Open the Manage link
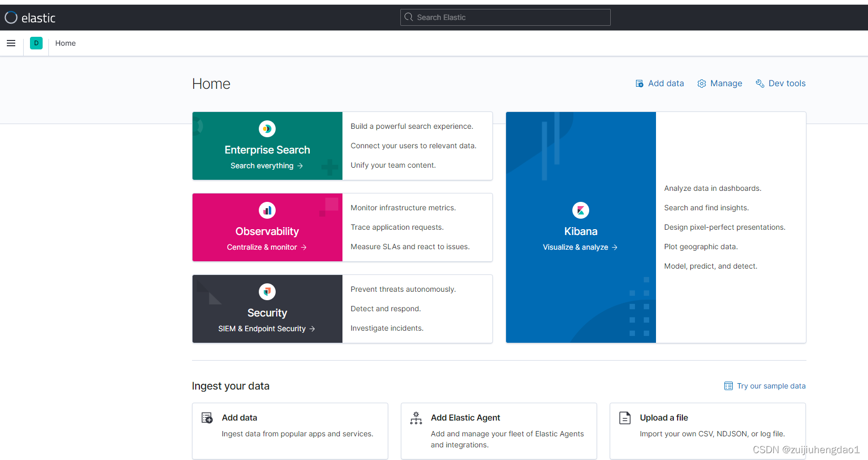Viewport: 868px width, 460px height. pos(726,83)
